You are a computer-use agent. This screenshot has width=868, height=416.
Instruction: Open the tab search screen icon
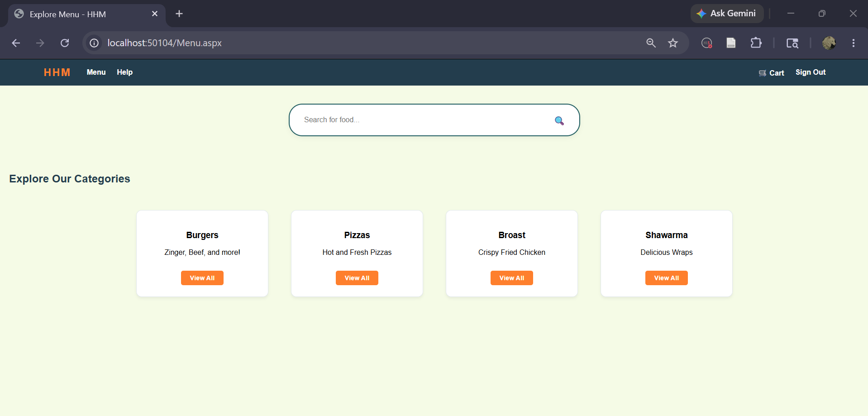pos(792,43)
